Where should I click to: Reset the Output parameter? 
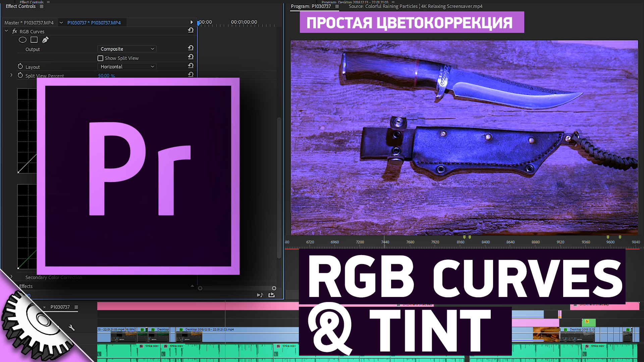(x=191, y=48)
